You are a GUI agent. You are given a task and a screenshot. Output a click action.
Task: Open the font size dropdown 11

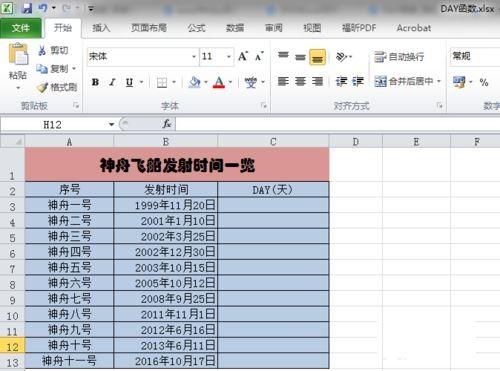(229, 56)
